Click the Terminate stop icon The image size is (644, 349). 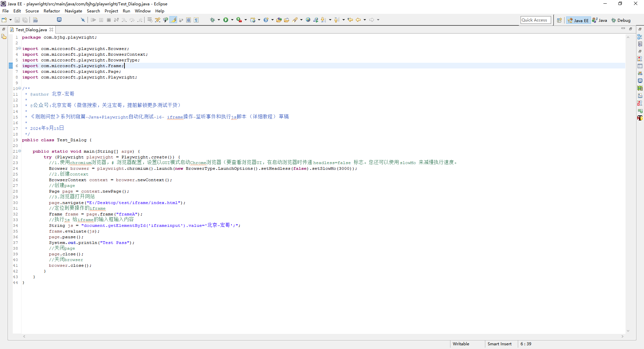[109, 20]
